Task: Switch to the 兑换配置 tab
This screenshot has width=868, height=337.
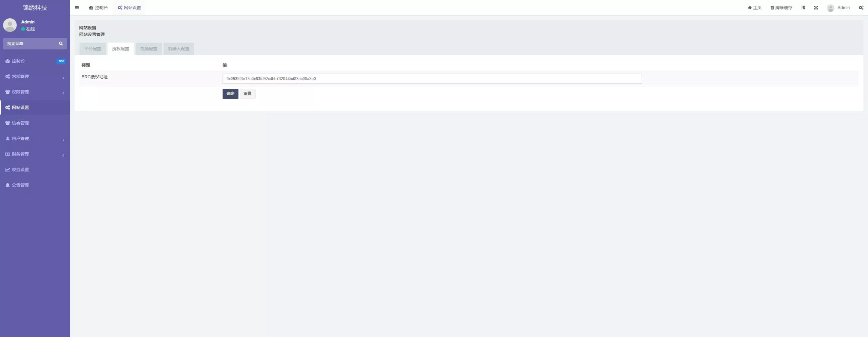Action: pos(149,49)
